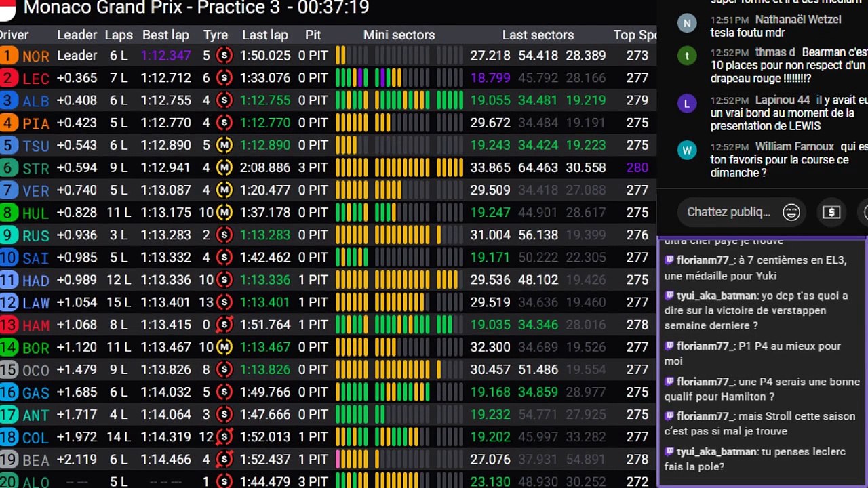The width and height of the screenshot is (868, 488).
Task: Click green last lap '1:13.283' for RUS
Action: coord(266,235)
